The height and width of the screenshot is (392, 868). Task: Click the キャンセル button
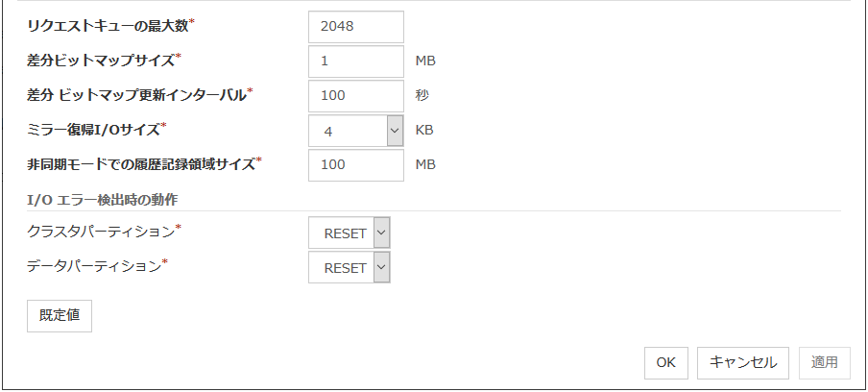click(743, 362)
